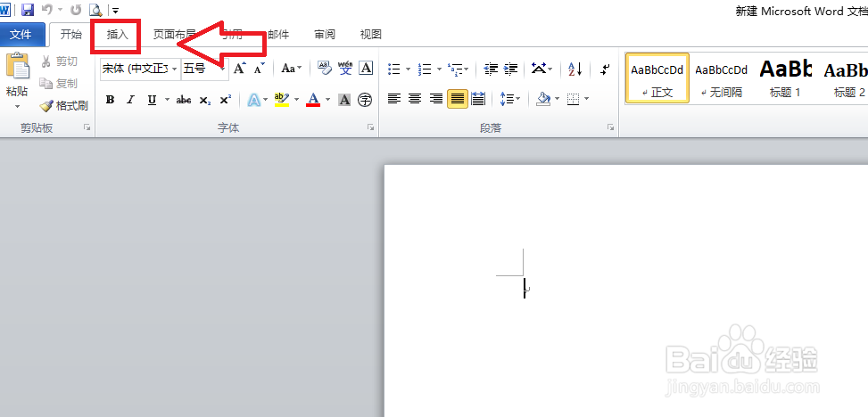The width and height of the screenshot is (868, 417).
Task: Open the font name box showing 宋体
Action: [140, 69]
